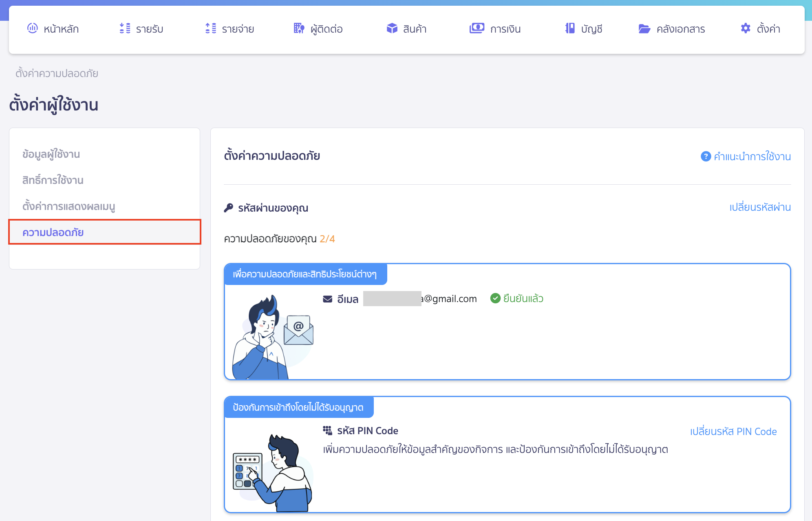Click the เปลี่ยนรหัสผ่าน link
The image size is (812, 521).
coord(761,207)
